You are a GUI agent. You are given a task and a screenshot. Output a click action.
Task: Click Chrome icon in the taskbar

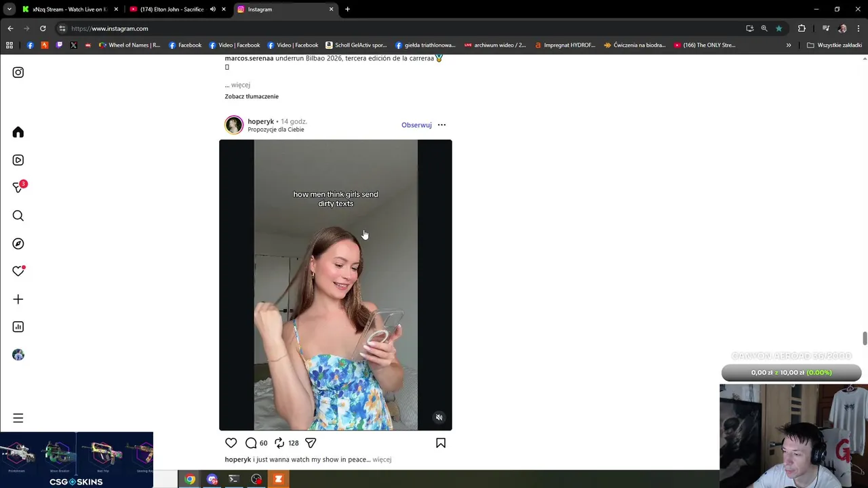point(190,479)
